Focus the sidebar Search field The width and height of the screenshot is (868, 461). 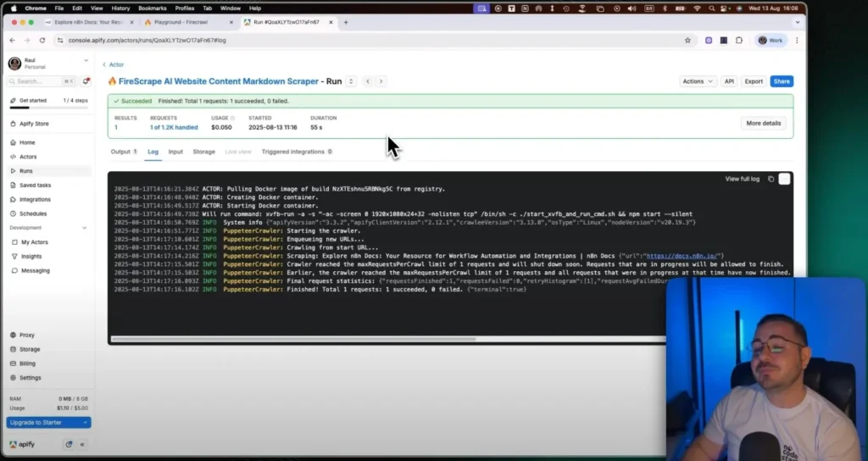43,81
